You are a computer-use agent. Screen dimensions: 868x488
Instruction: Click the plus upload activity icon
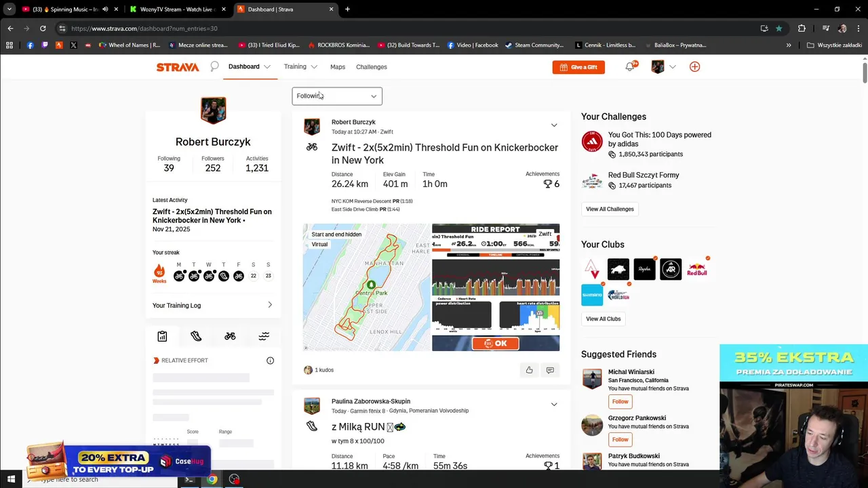click(x=694, y=66)
